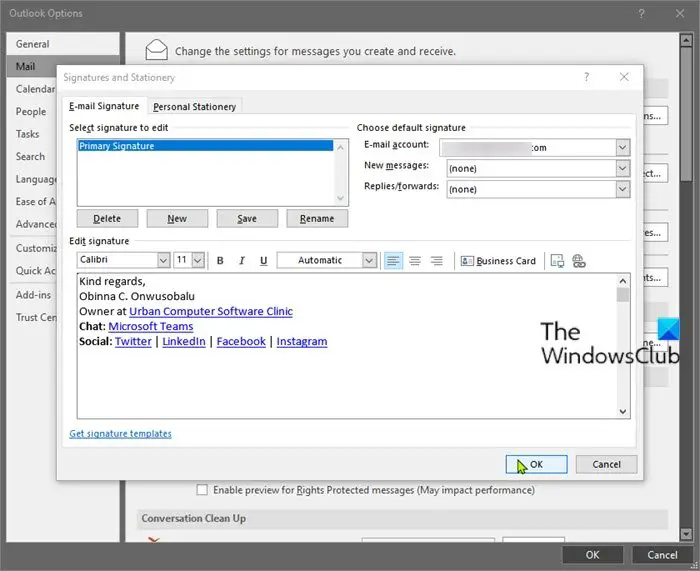Viewport: 700px width, 571px height.
Task: Open help for Signatures and Stationery dialog
Action: [587, 77]
